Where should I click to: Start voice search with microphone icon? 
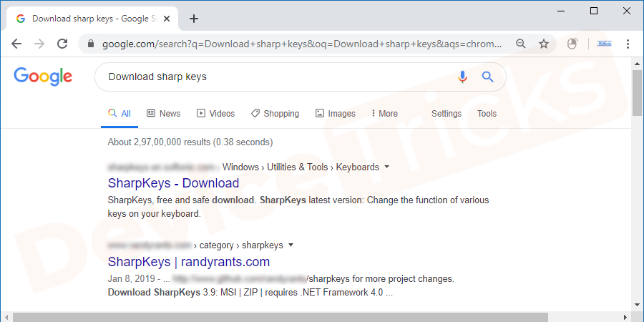click(x=462, y=77)
